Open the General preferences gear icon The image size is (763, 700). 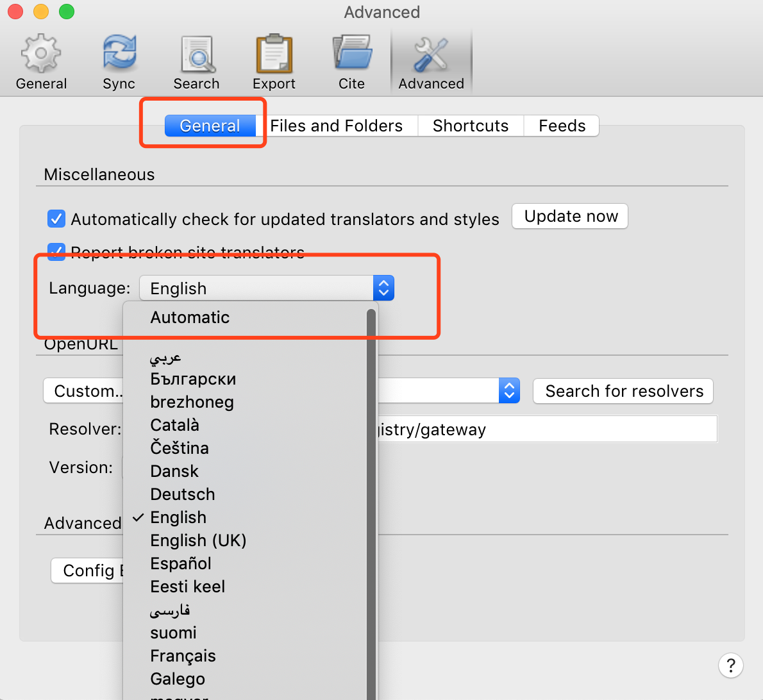click(x=41, y=53)
